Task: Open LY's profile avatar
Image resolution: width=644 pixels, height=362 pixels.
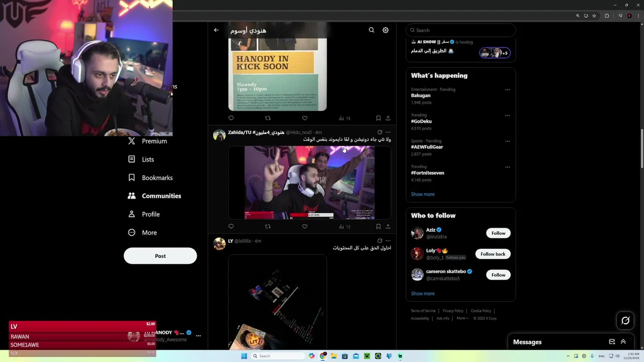Action: click(219, 244)
